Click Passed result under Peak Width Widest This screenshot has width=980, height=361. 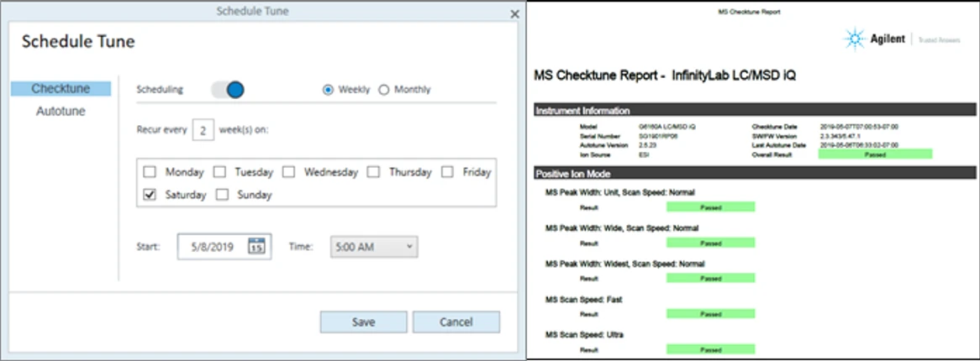tap(710, 278)
